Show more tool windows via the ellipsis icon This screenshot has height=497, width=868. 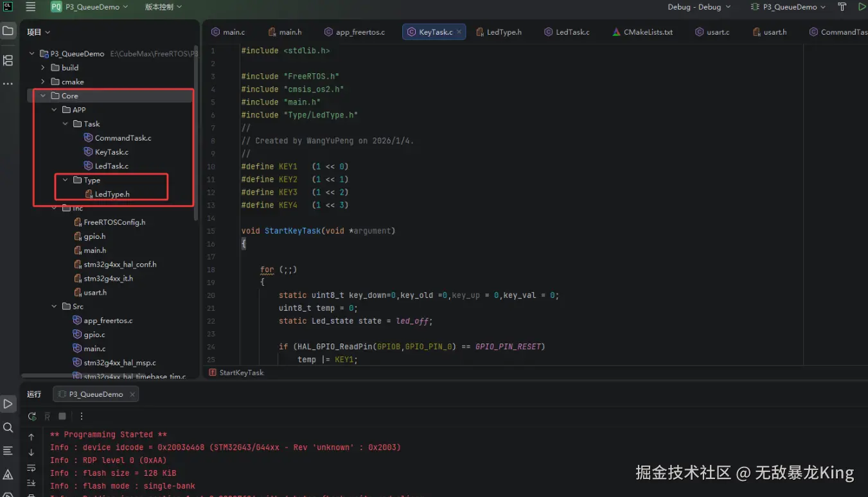click(8, 83)
